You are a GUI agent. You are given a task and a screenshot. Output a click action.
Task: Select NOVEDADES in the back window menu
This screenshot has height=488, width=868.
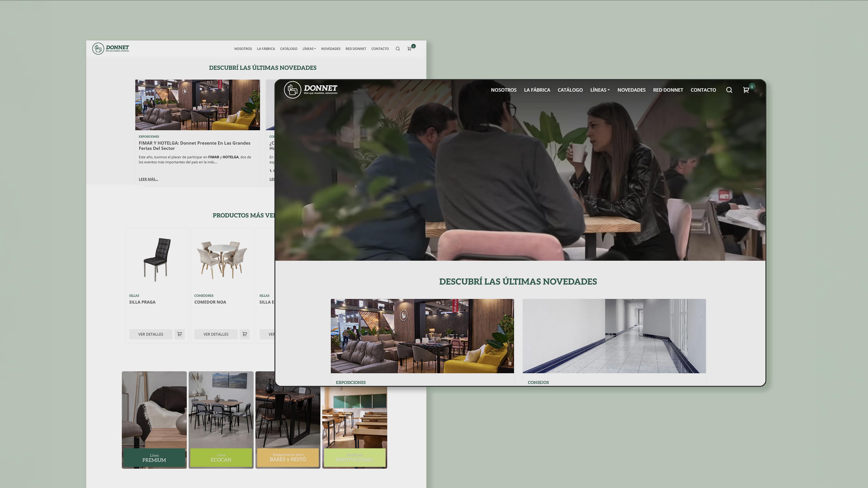pos(330,49)
